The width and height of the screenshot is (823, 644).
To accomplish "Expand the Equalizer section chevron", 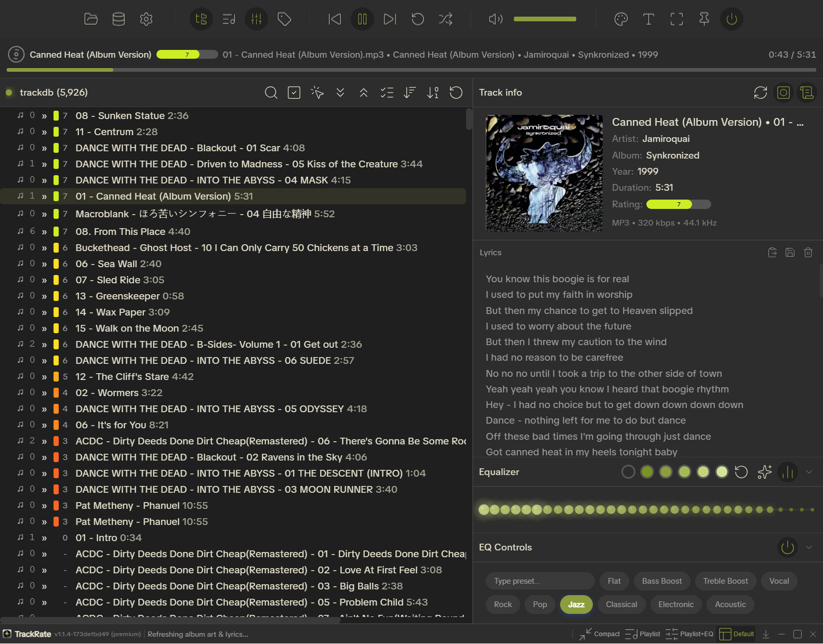I will pyautogui.click(x=809, y=472).
